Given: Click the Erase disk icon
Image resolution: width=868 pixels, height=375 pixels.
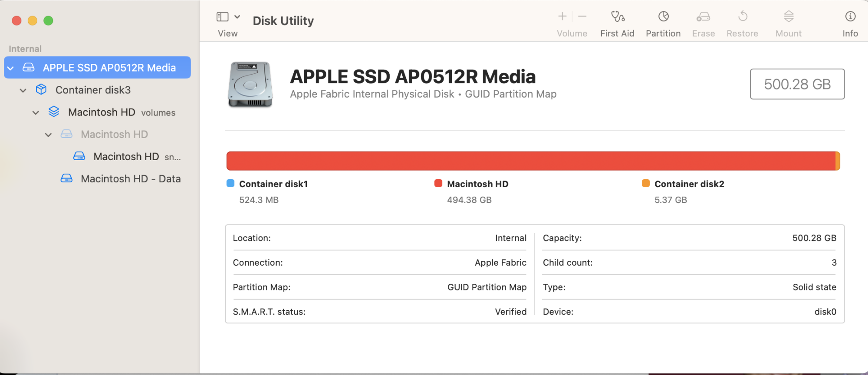Looking at the screenshot, I should click(x=703, y=16).
